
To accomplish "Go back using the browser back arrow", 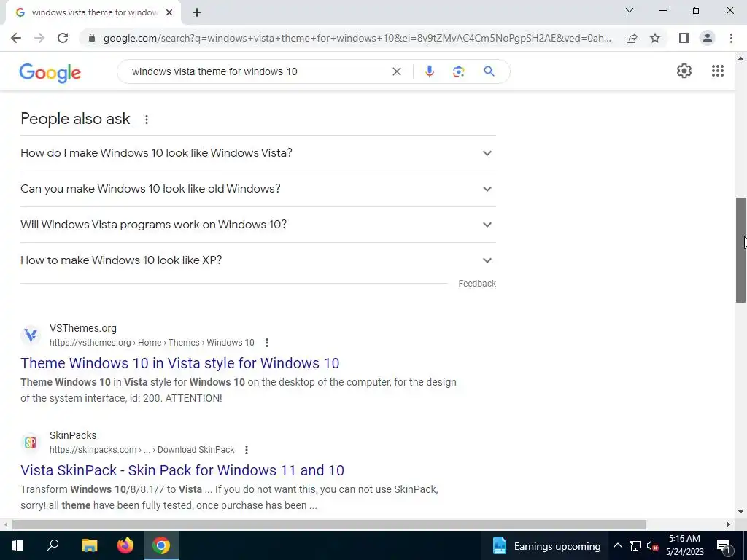I will point(16,38).
